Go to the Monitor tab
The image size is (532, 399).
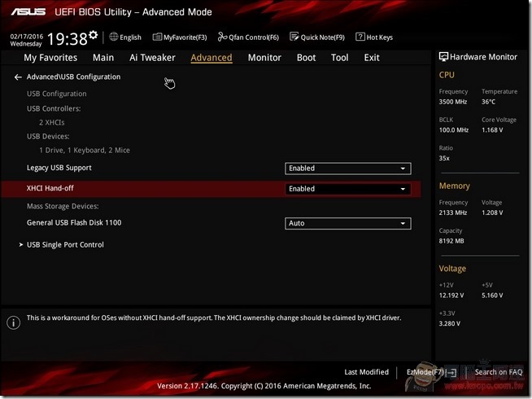tap(264, 58)
